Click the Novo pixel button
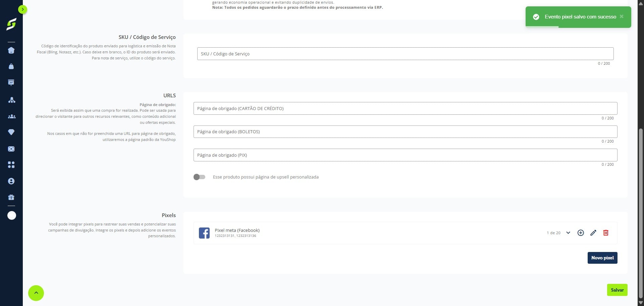This screenshot has width=644, height=306. click(x=602, y=258)
